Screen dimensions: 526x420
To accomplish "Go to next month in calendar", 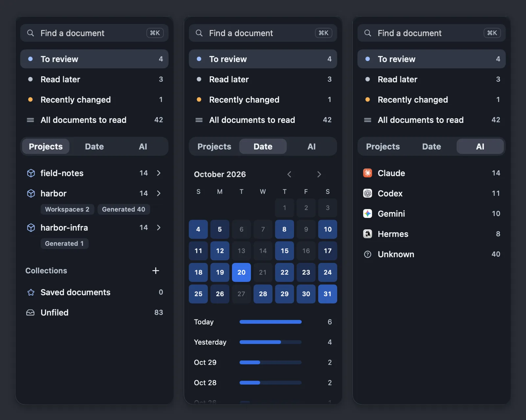I will click(x=319, y=174).
